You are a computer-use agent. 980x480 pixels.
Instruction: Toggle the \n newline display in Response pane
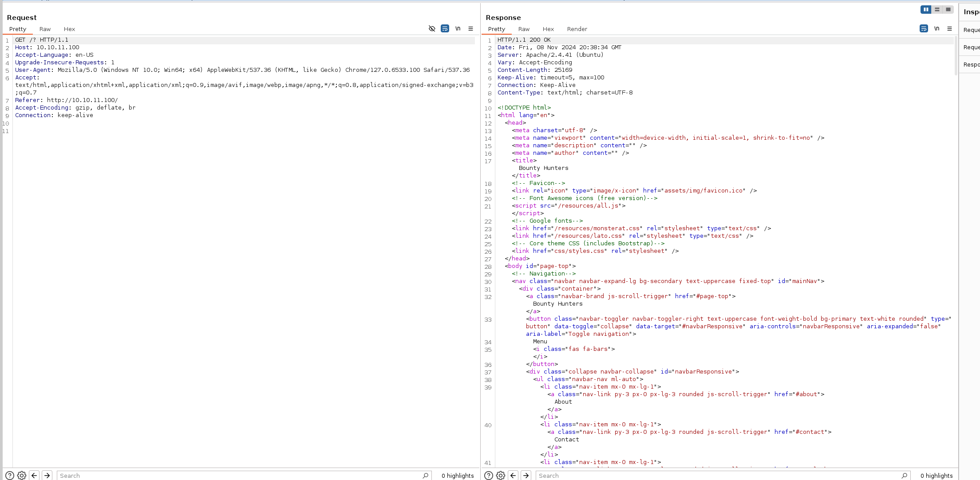pos(937,28)
